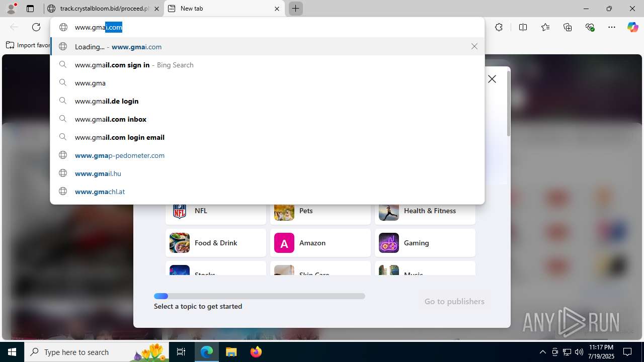Screen dimensions: 644x362
Task: Open the Collections icon
Action: (x=568, y=27)
